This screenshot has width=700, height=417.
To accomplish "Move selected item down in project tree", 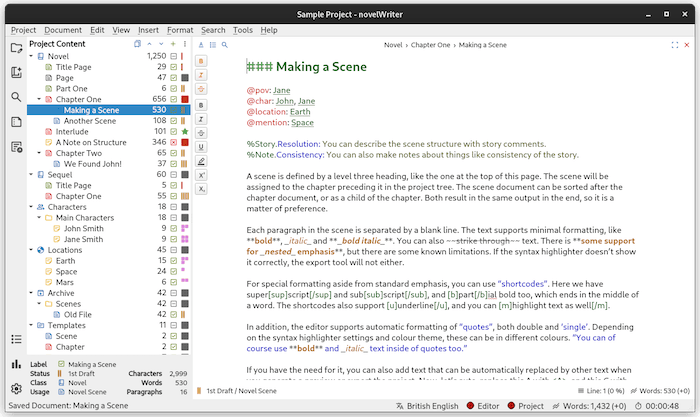I will click(161, 44).
